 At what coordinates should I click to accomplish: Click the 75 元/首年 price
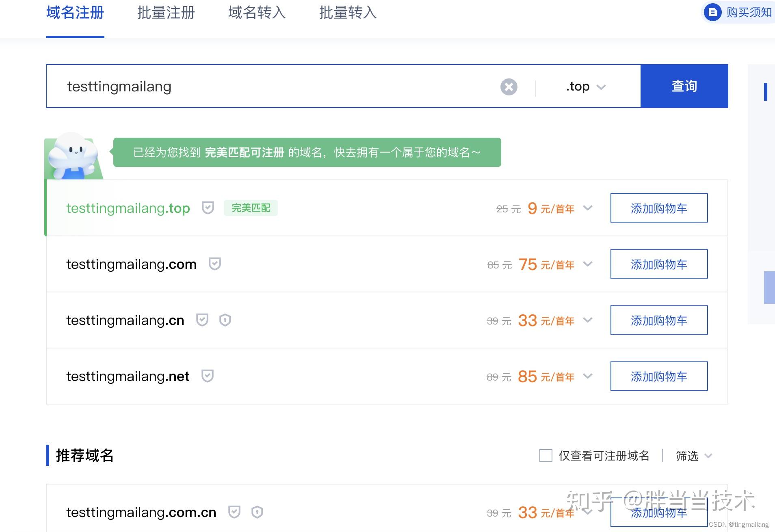point(547,265)
